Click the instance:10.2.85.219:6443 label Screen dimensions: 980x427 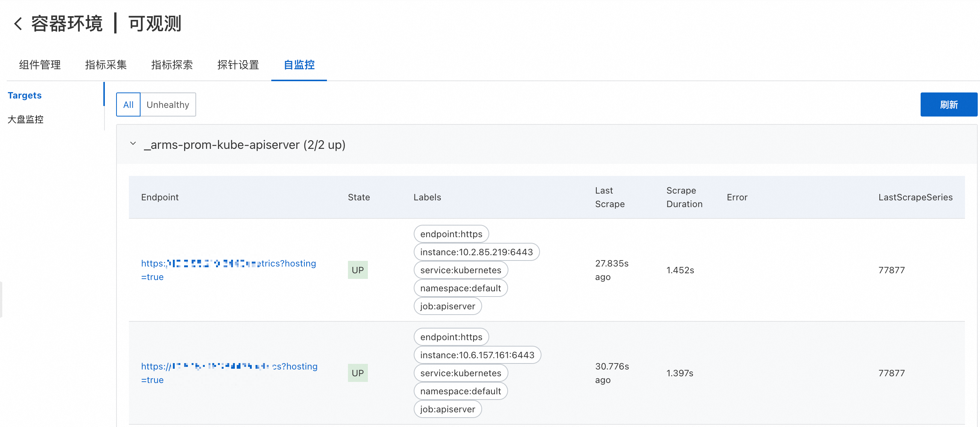[x=476, y=252]
